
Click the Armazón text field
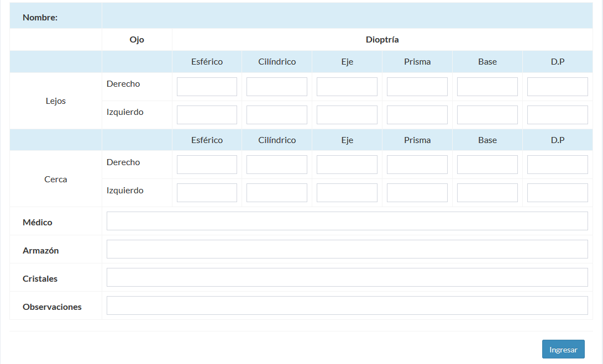pyautogui.click(x=347, y=249)
